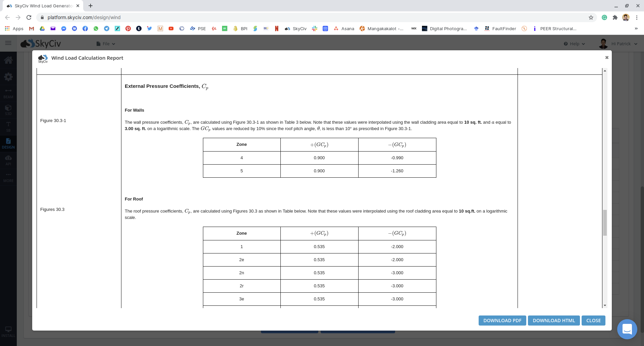
Task: Open the Grammarly extension icon
Action: click(x=604, y=17)
